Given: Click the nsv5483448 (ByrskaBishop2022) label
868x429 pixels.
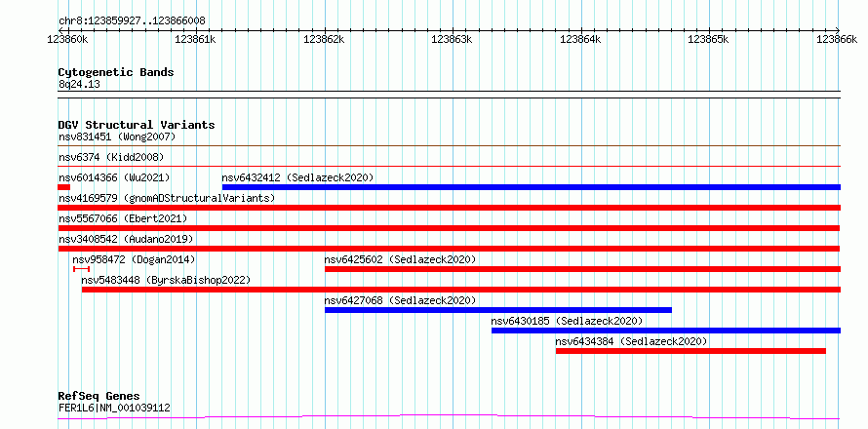Looking at the screenshot, I should (x=166, y=280).
